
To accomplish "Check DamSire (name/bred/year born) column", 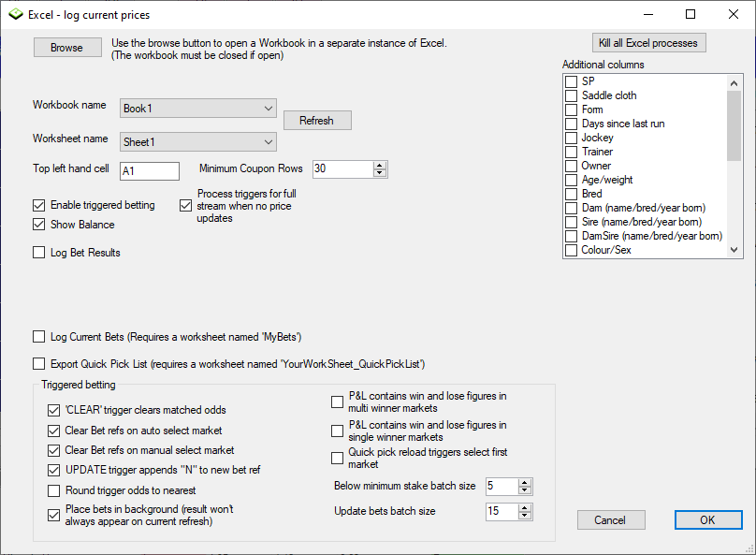I will [x=572, y=236].
